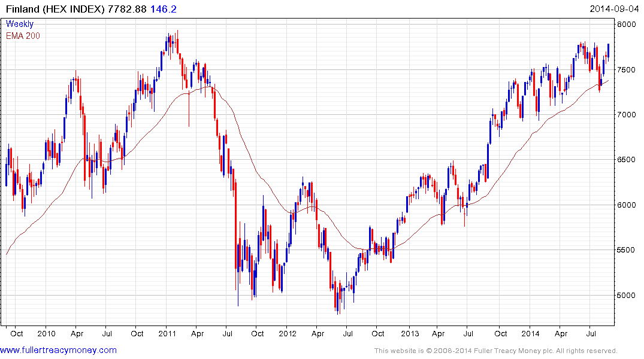Click the 5000 price axis label
Viewport: 644px width, 359px height.
pos(627,296)
